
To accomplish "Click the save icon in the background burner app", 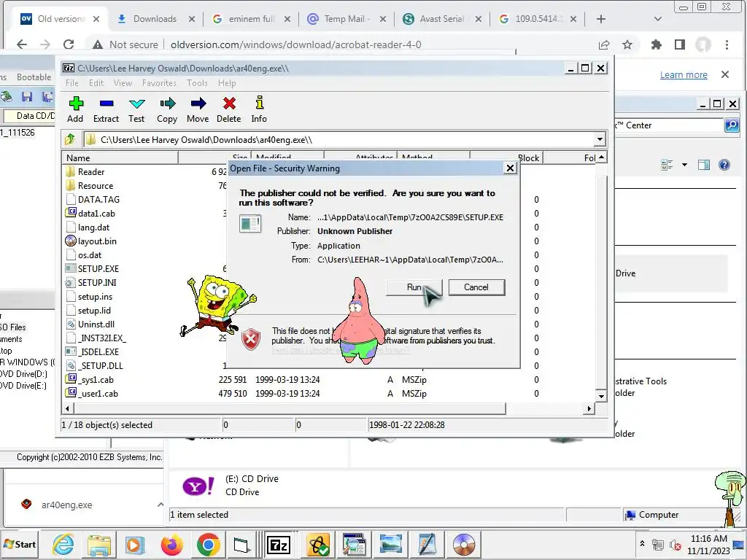I will pyautogui.click(x=27, y=97).
